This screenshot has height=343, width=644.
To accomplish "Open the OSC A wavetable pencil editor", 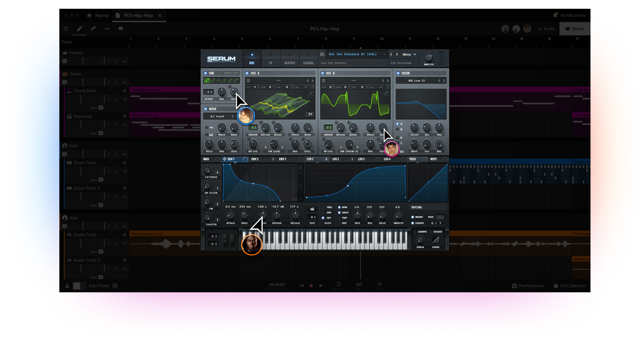I will coord(311,93).
